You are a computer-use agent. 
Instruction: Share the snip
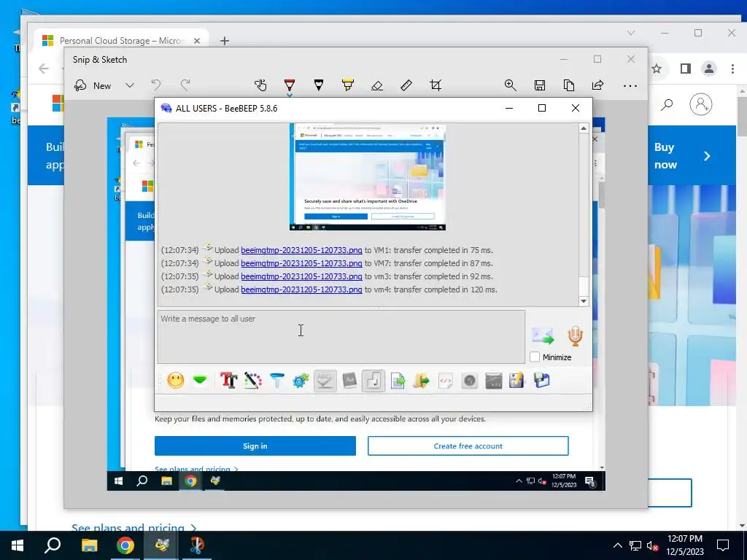click(x=598, y=85)
